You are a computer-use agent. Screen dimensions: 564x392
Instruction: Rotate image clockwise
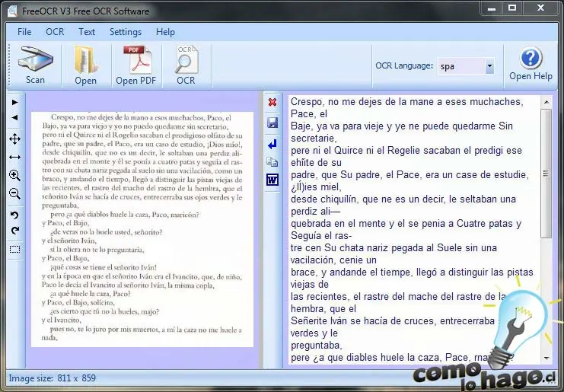14,231
